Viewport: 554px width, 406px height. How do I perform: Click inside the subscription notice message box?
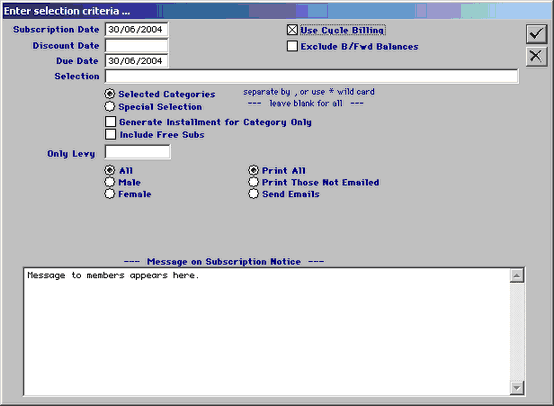pyautogui.click(x=267, y=331)
